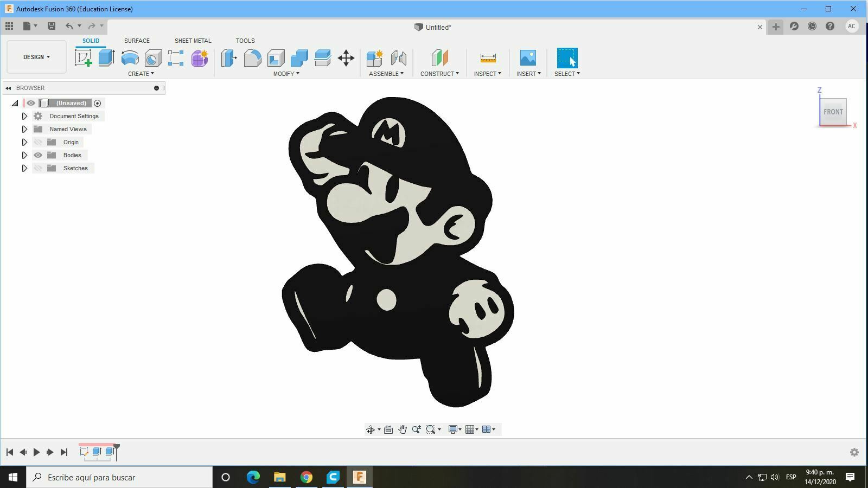
Task: Select the Move/Copy tool in Modify
Action: (x=347, y=58)
